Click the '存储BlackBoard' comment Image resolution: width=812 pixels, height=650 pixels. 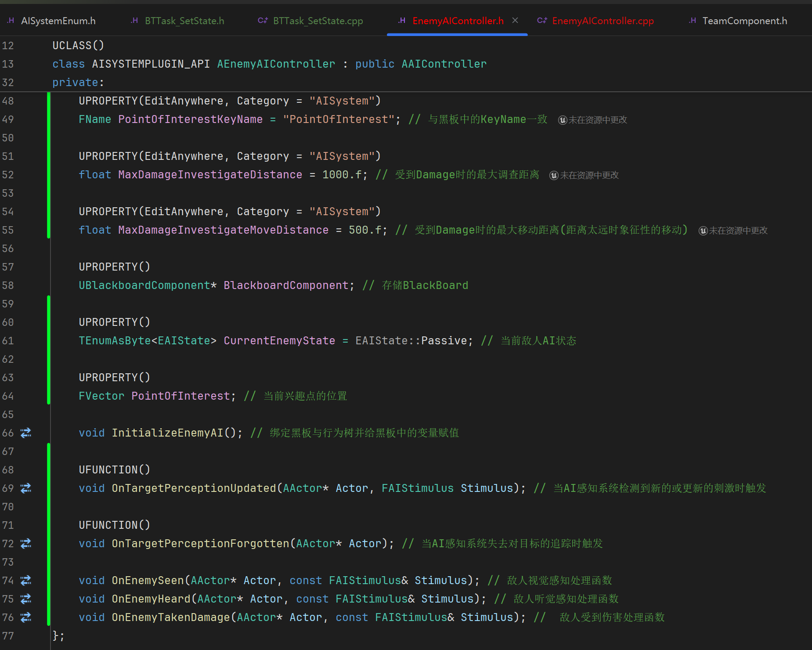tap(425, 285)
